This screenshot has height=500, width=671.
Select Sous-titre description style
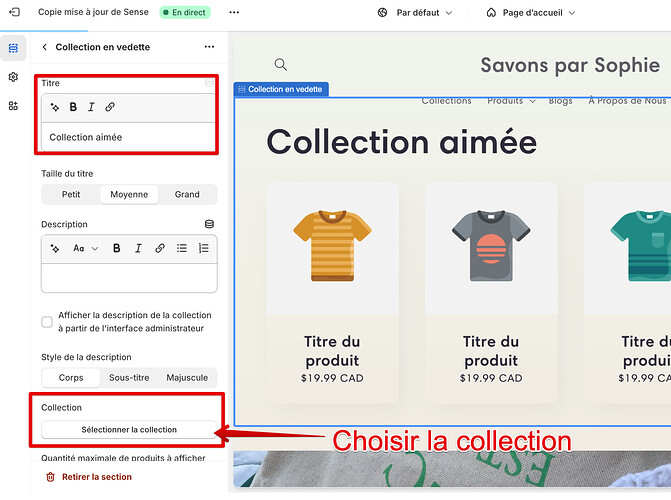[129, 378]
